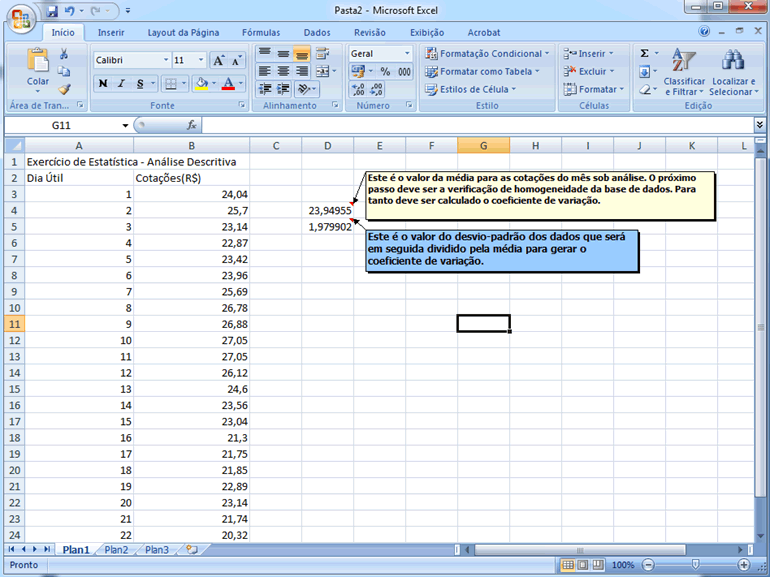Viewport: 770px width, 577px height.
Task: Click the Colar (paste) icon
Action: (x=38, y=62)
